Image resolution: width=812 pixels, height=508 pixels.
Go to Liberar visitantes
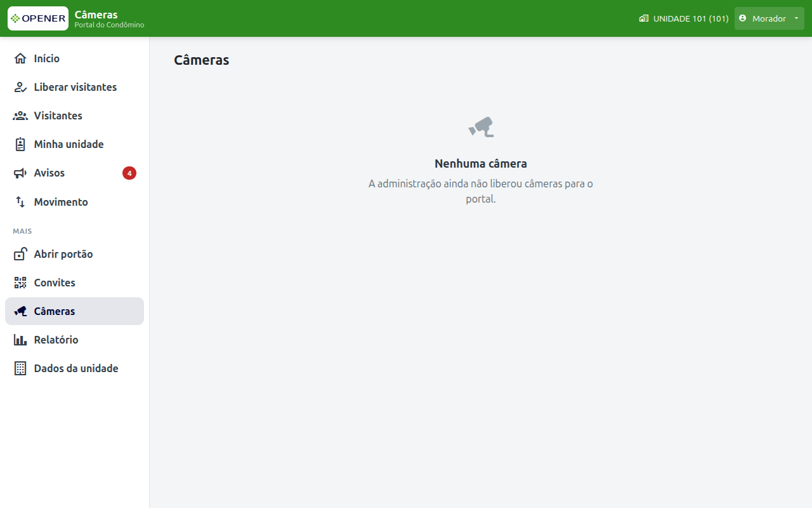coord(74,87)
